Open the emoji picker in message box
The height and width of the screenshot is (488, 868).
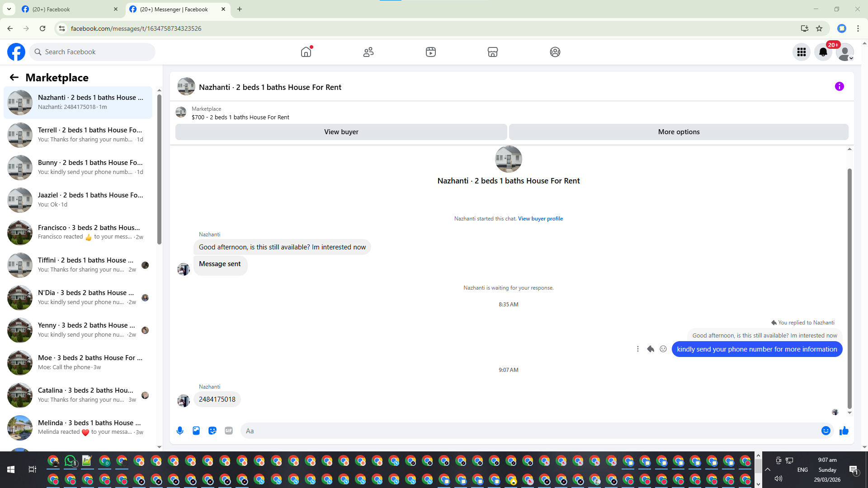pos(826,431)
